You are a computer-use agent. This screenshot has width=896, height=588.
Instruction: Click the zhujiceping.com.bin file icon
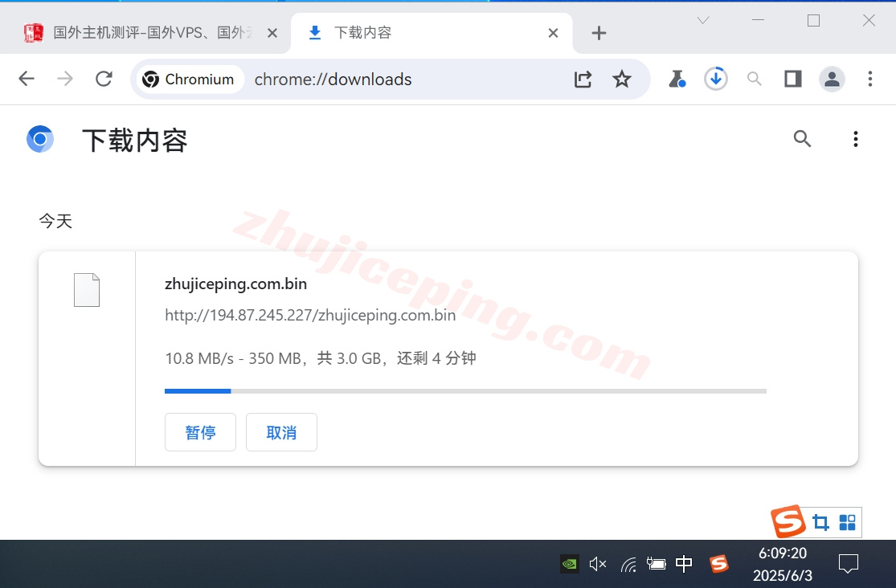(87, 290)
